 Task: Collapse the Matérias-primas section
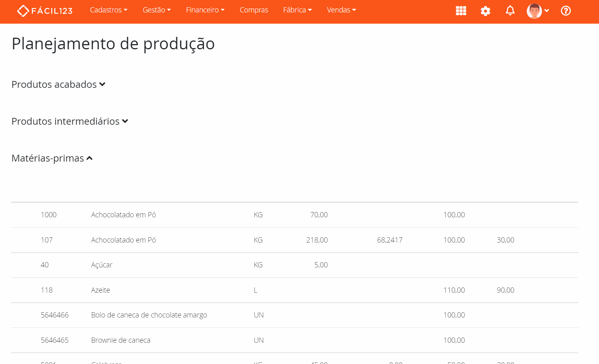coord(52,158)
